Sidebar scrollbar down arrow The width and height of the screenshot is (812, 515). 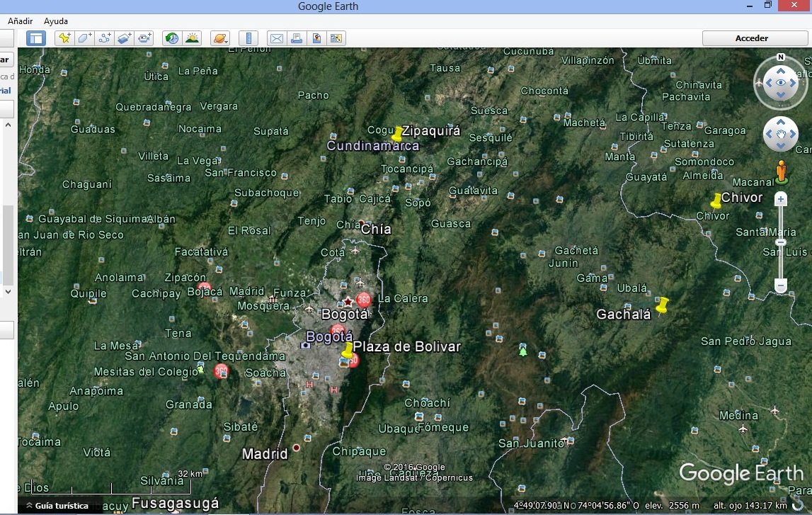click(x=8, y=292)
